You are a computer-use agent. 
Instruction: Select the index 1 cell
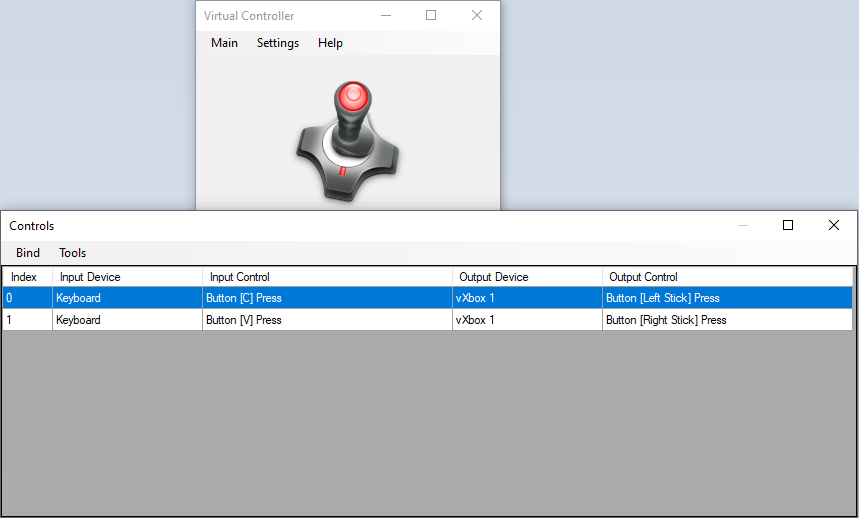pos(27,320)
